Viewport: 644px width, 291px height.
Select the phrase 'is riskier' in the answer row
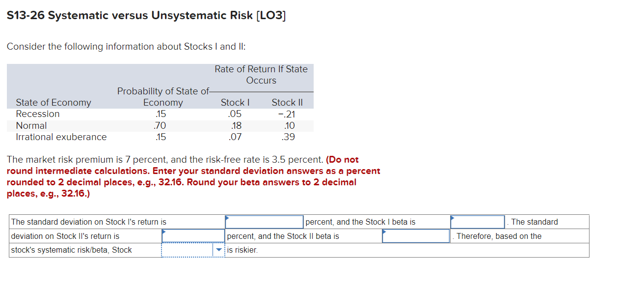click(x=239, y=250)
